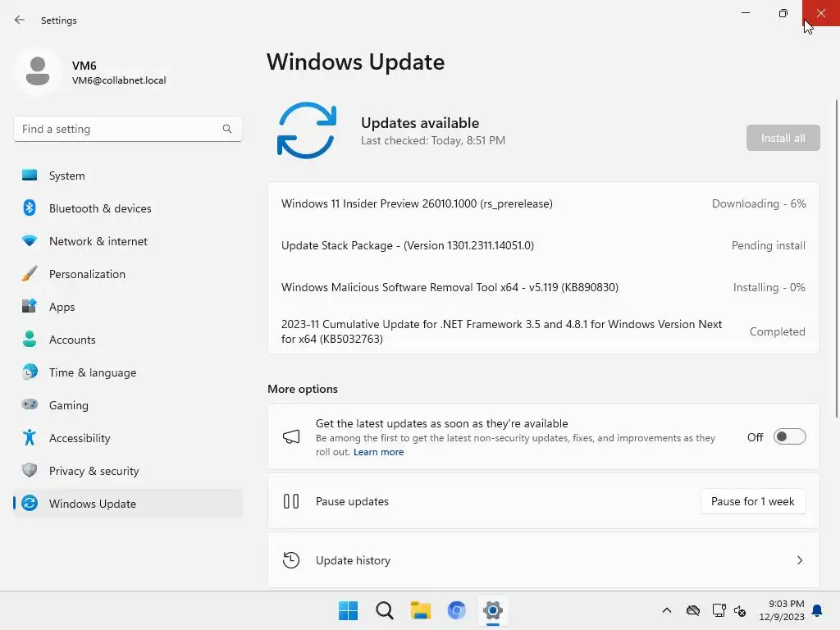Screen dimensions: 840x630
Task: Open the clock showing 9:03 PM
Action: (781, 610)
